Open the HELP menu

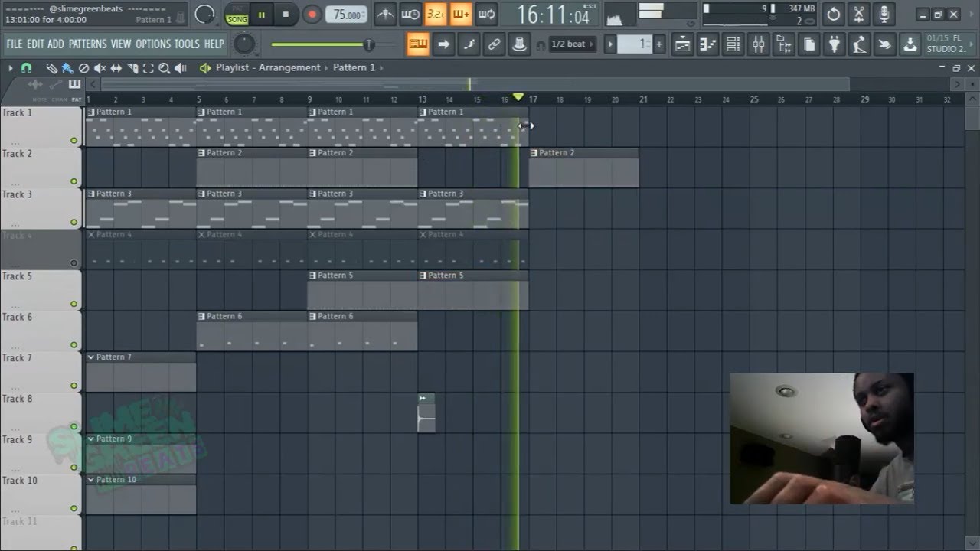point(214,44)
